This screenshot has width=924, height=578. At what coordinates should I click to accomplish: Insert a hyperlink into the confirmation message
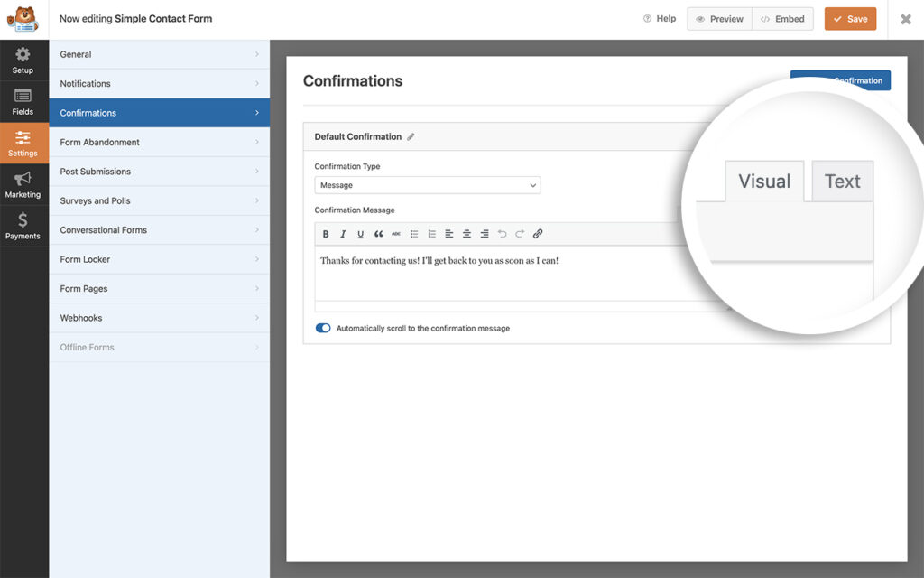(538, 233)
